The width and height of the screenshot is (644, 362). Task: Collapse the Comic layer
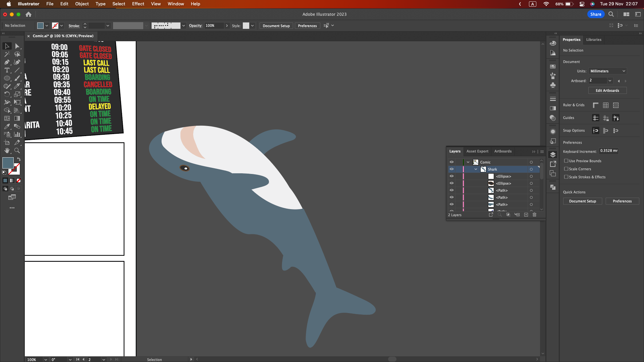pos(468,162)
